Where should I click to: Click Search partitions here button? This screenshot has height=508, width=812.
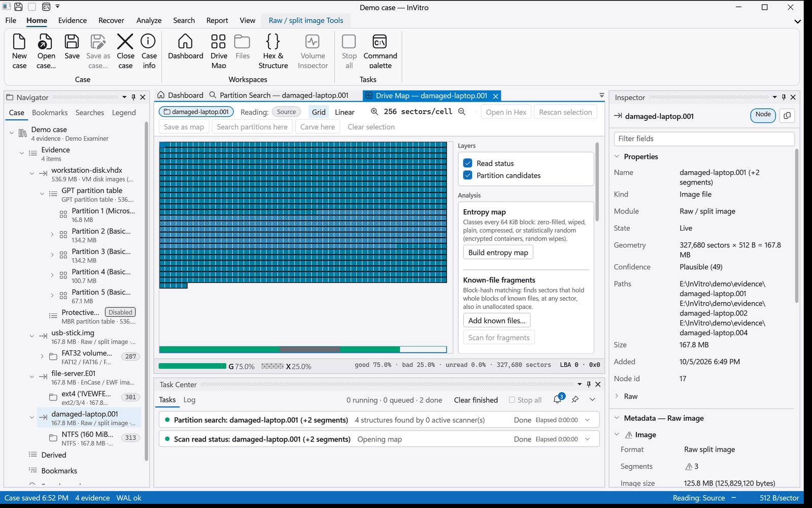(x=252, y=127)
